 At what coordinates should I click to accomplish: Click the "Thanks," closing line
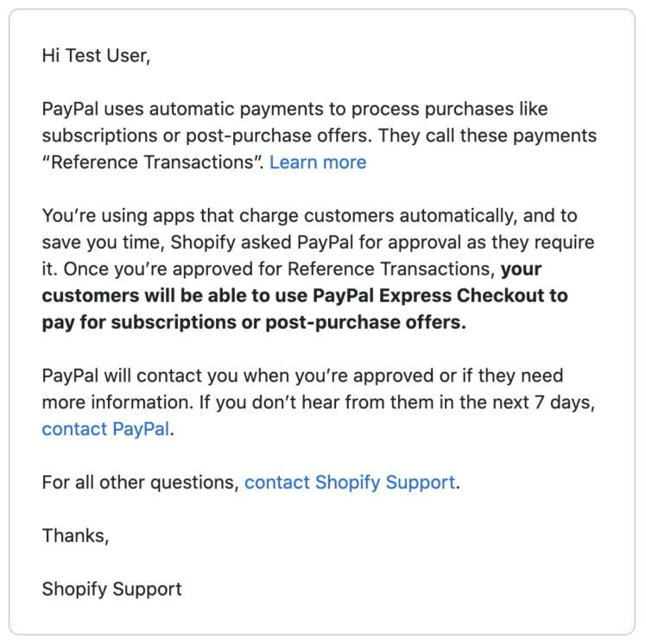coord(75,536)
